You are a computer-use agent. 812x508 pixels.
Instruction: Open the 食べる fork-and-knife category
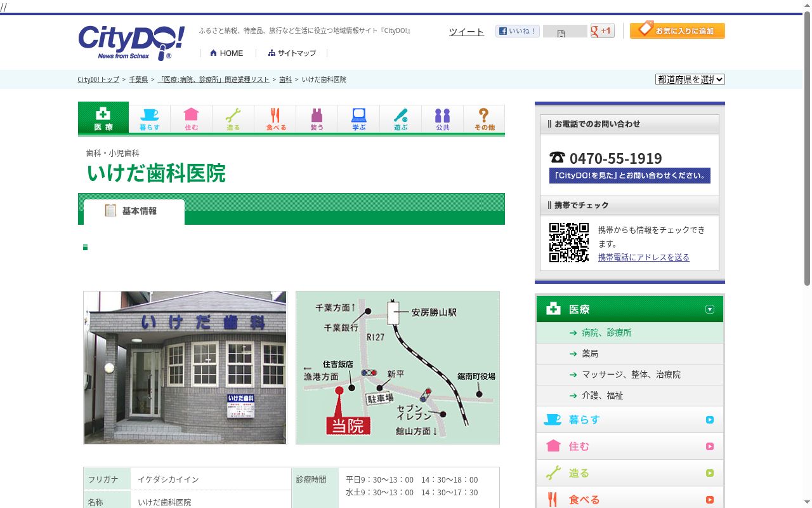275,119
